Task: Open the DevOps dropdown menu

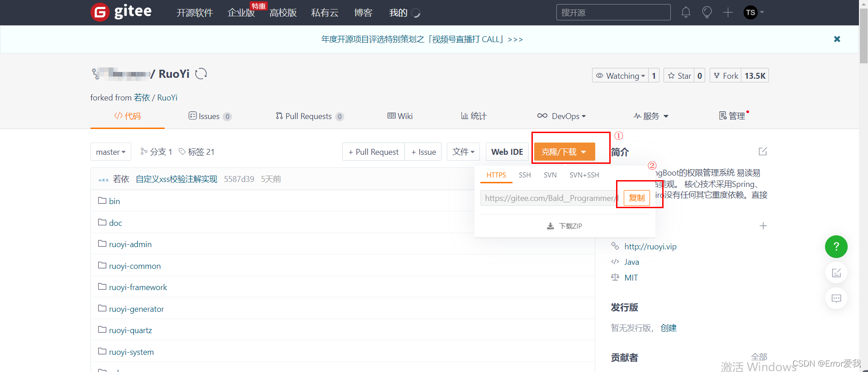Action: coord(562,116)
